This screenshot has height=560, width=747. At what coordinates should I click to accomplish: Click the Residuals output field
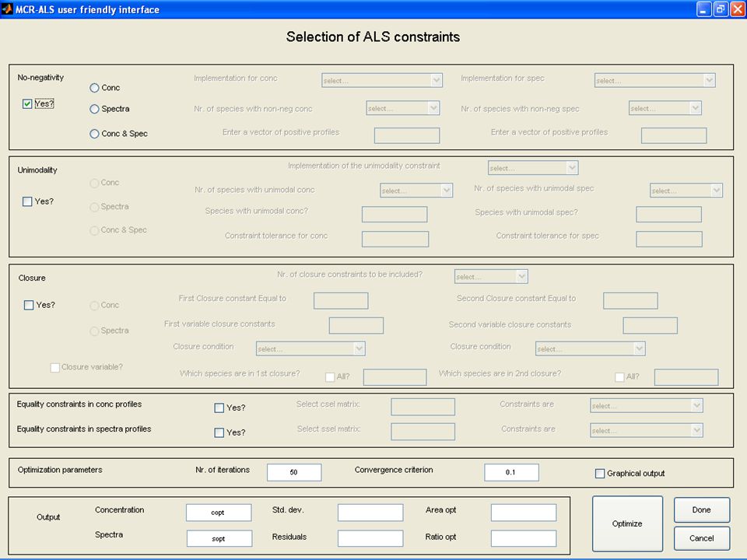point(370,538)
